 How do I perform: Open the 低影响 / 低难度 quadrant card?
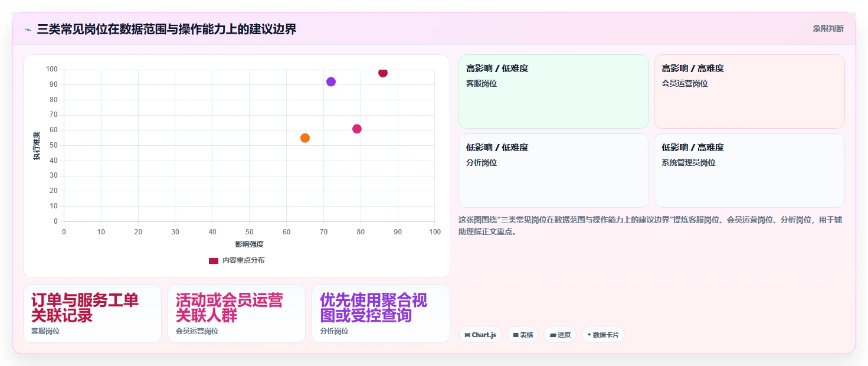[553, 171]
